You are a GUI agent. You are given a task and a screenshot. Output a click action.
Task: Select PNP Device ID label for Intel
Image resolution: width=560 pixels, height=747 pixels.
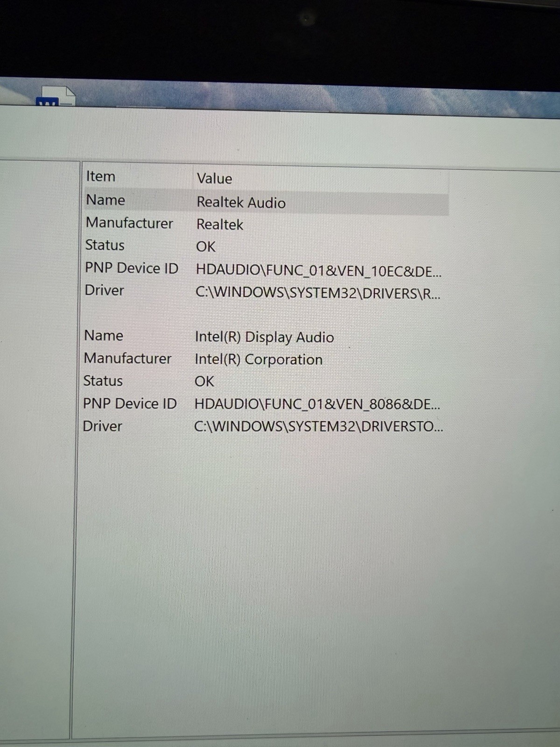pos(130,403)
